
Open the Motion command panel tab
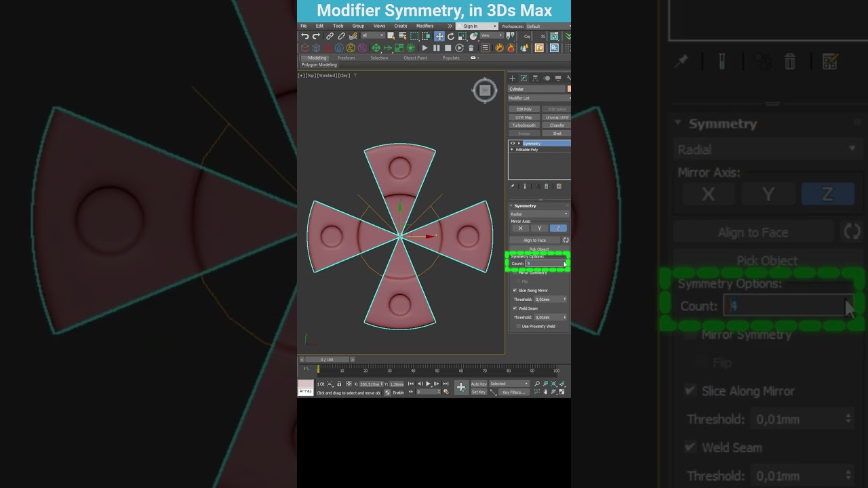[547, 78]
